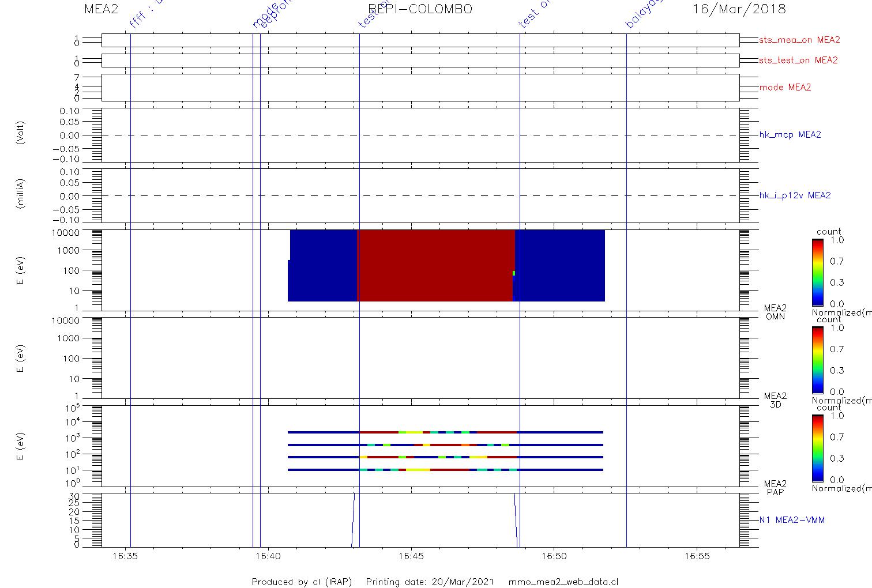
Task: Select the mode MEA2 label
Action: pos(785,88)
